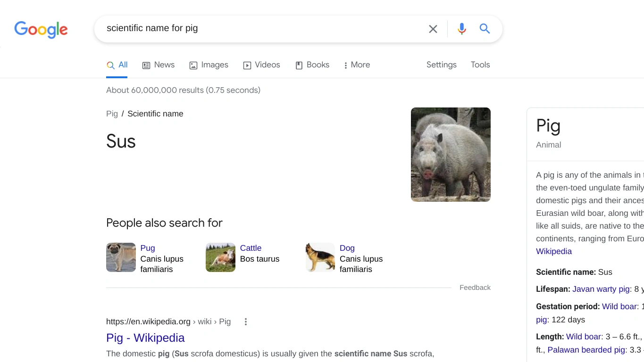Click the large pig photo
This screenshot has width=644, height=362.
pos(450,154)
